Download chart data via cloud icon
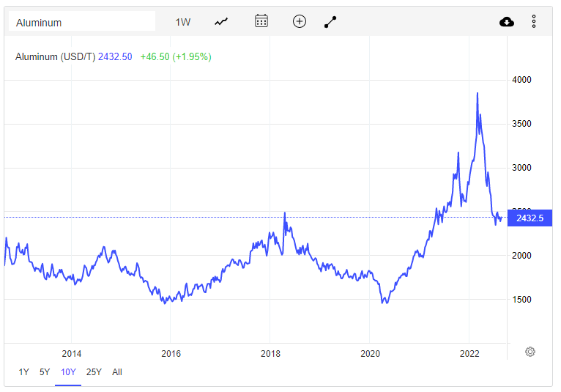The width and height of the screenshot is (561, 392). pyautogui.click(x=507, y=22)
